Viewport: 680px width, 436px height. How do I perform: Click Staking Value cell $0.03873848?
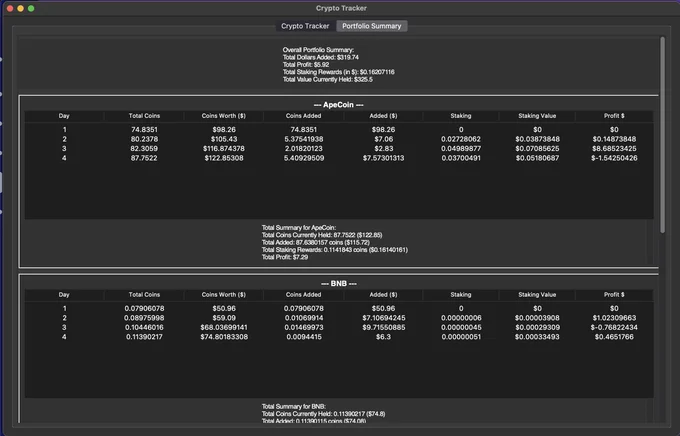coord(537,139)
